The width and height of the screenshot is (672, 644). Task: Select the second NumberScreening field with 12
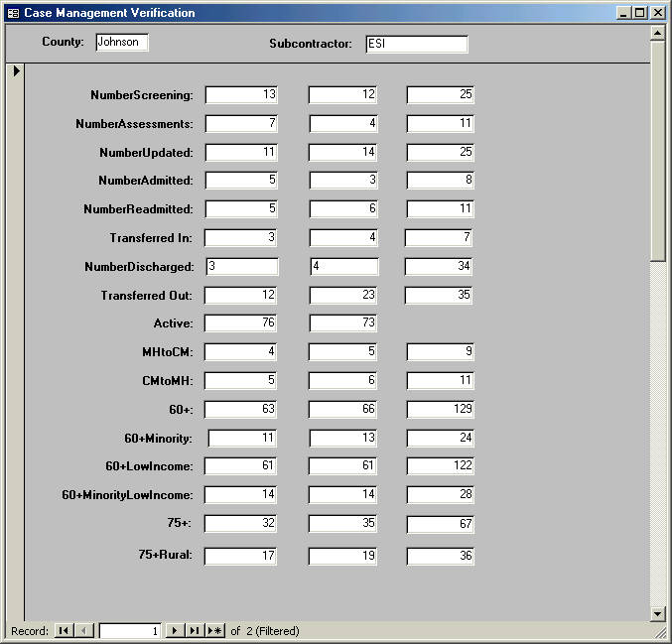tap(342, 94)
